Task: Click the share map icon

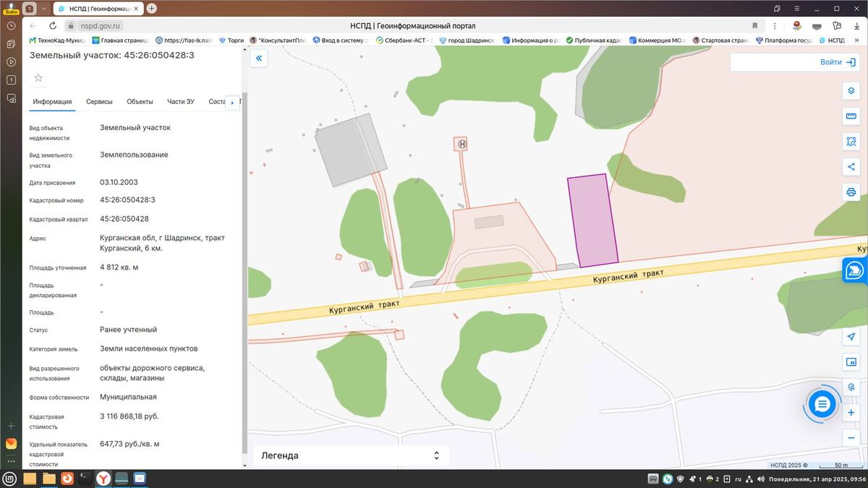Action: (x=851, y=167)
